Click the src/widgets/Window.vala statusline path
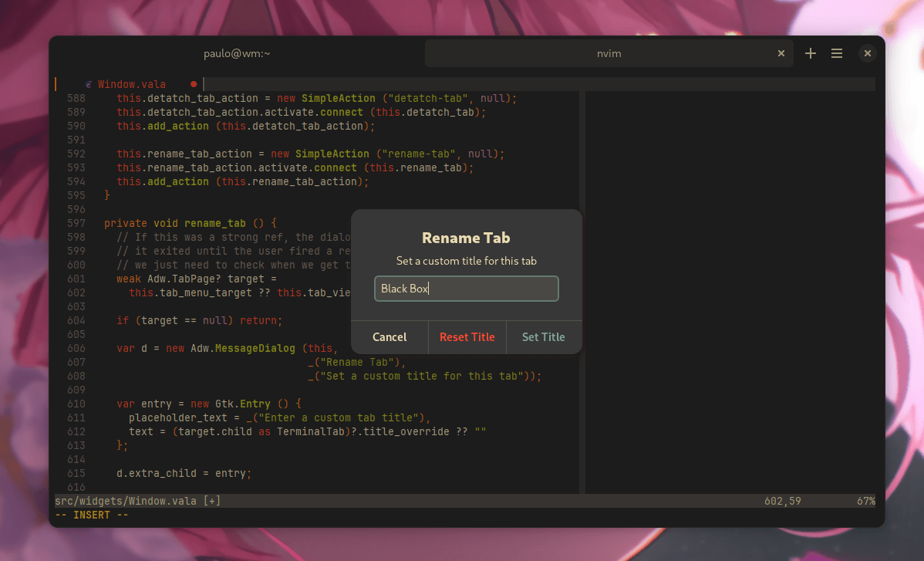Viewport: 924px width, 561px height. point(126,500)
